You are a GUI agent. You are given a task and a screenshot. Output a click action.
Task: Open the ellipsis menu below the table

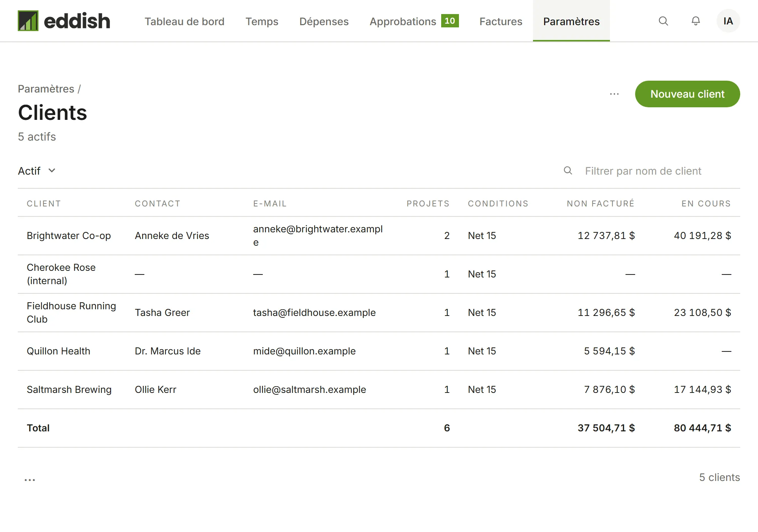[30, 479]
